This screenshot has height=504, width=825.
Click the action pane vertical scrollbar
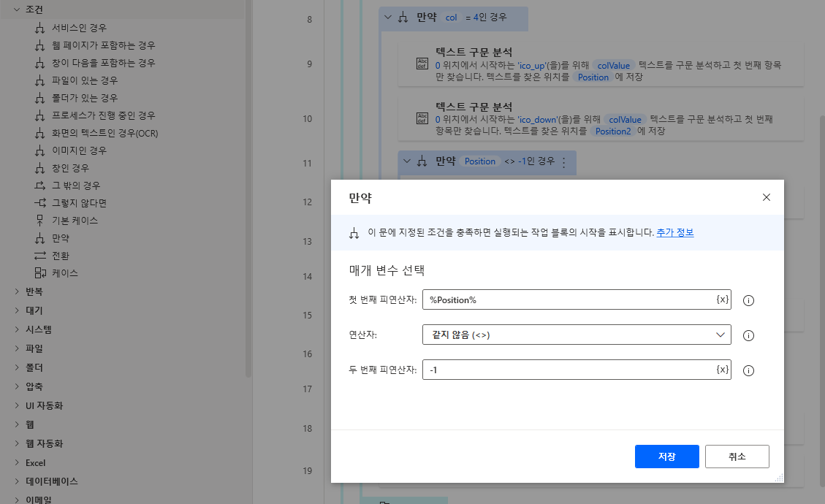coord(248,188)
